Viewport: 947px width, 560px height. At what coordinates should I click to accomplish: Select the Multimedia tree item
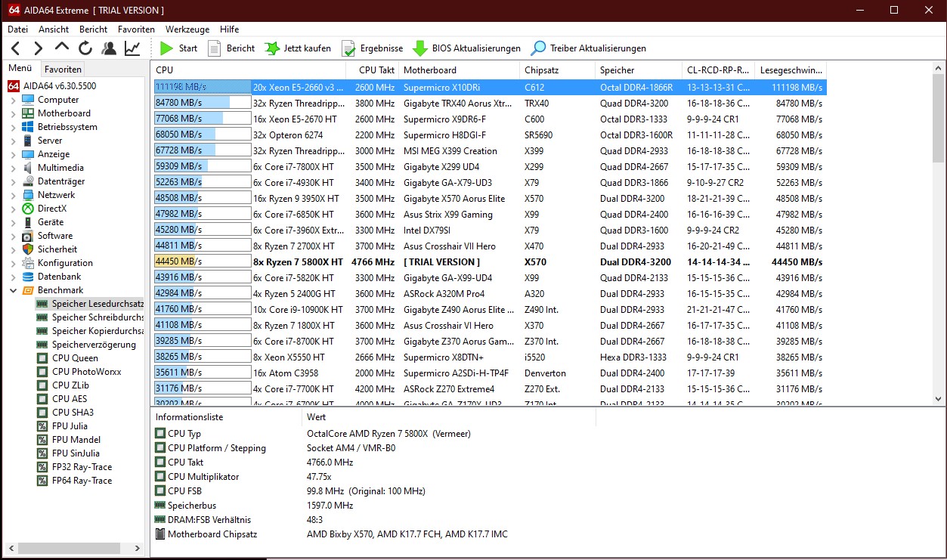point(52,168)
